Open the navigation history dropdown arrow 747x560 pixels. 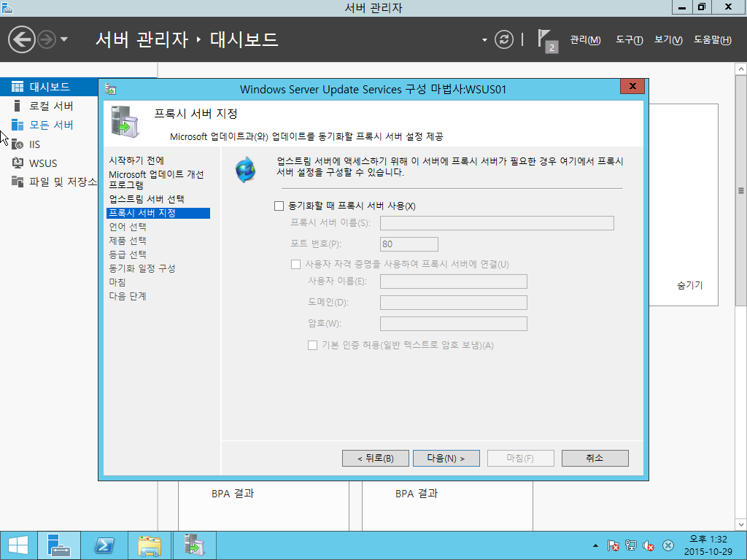point(64,39)
